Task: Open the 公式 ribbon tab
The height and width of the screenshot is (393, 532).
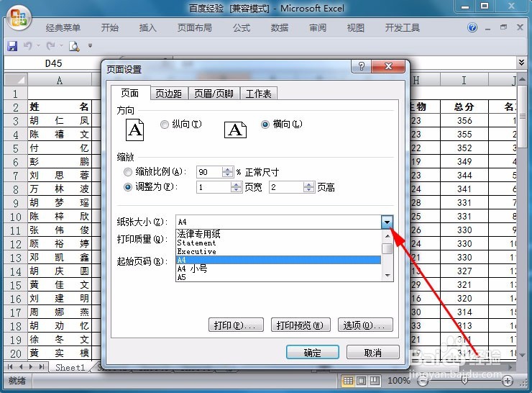Action: click(x=242, y=28)
